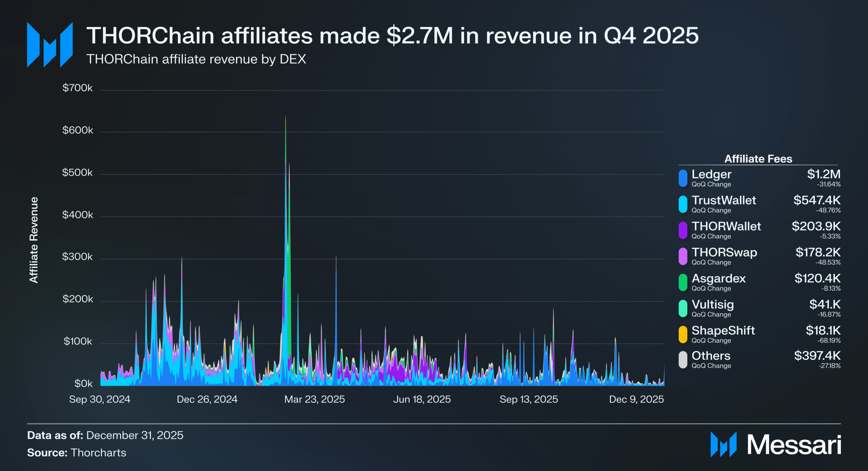The image size is (868, 471).
Task: Click the TrustWallet cyan legend swatch
Action: tap(683, 204)
